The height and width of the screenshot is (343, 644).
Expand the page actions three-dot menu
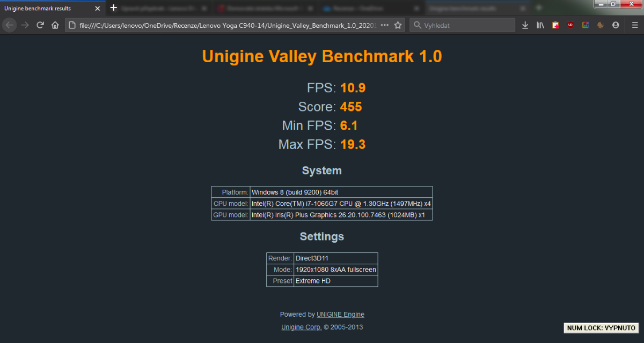click(384, 25)
